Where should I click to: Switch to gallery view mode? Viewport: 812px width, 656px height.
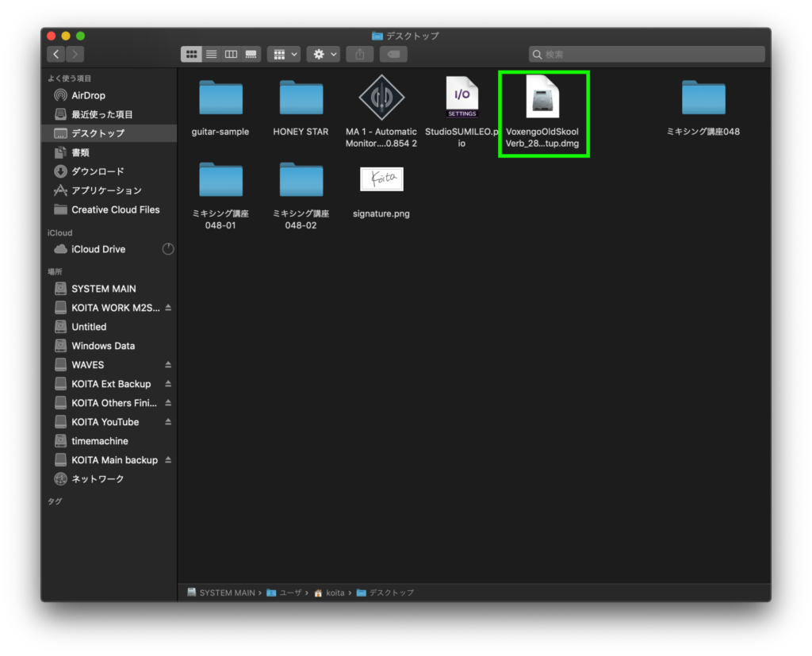[x=251, y=54]
